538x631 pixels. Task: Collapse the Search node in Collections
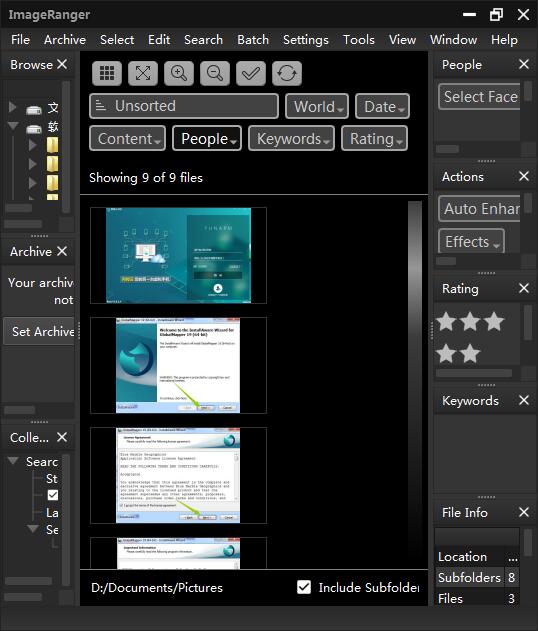(x=13, y=461)
